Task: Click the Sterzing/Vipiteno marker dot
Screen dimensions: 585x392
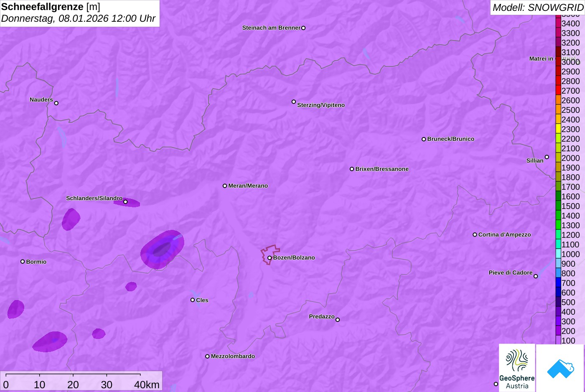Action: pos(294,102)
